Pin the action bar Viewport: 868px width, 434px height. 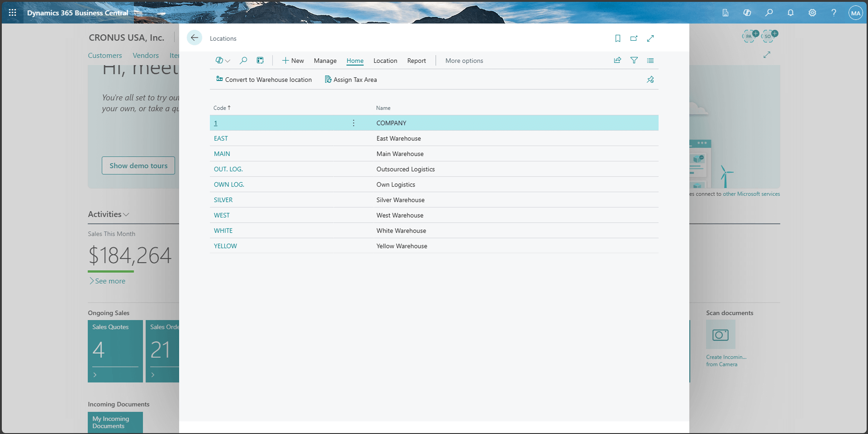[650, 79]
